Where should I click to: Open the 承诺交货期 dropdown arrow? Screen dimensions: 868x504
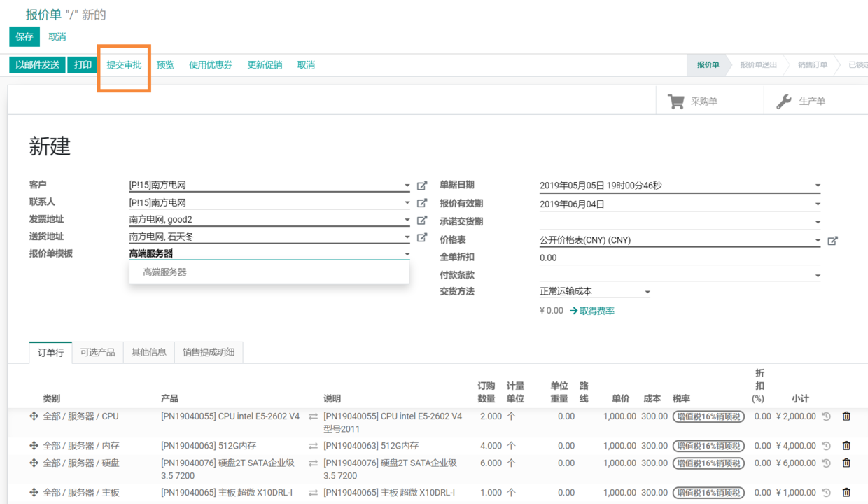point(818,223)
